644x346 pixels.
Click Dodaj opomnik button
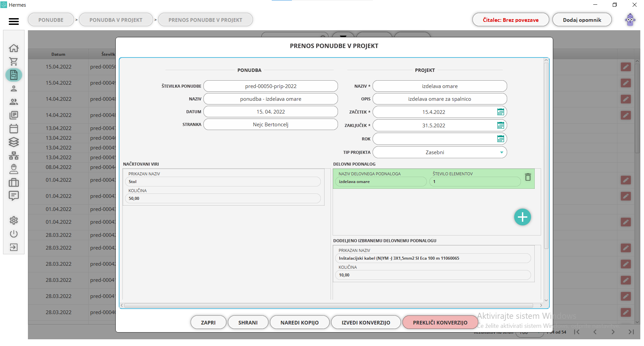pyautogui.click(x=582, y=20)
